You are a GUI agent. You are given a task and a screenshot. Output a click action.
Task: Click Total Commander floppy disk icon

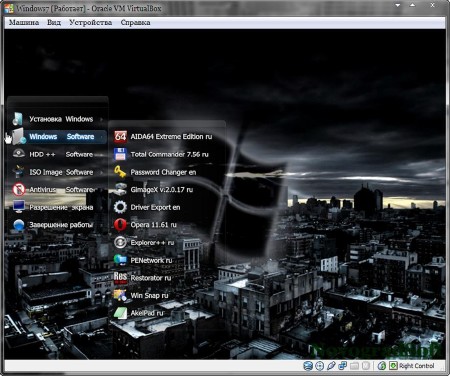pos(120,154)
